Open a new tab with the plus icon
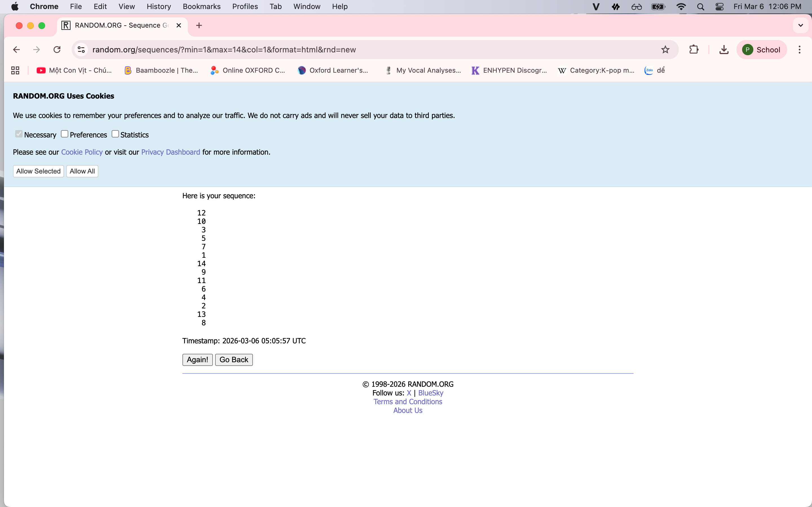The width and height of the screenshot is (812, 507). point(199,25)
